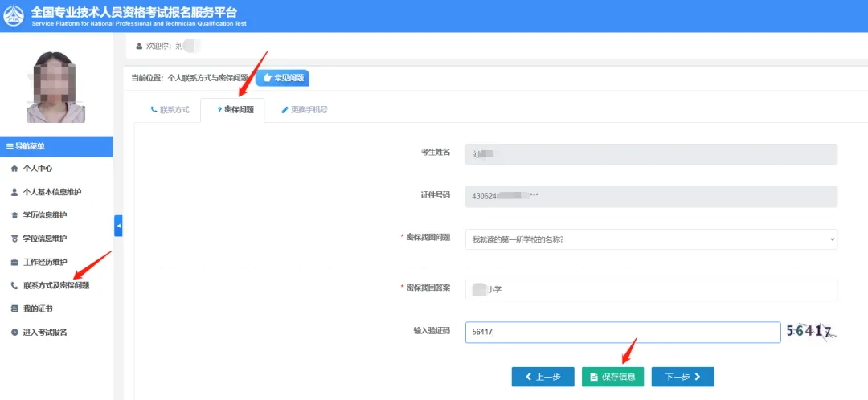
Task: Go to 下一步
Action: point(682,377)
